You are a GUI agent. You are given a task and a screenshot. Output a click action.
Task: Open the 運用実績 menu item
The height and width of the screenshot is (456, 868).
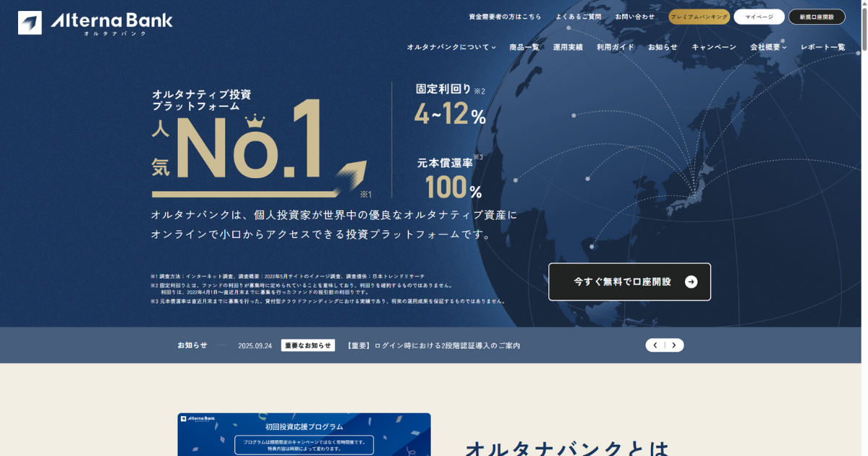click(568, 47)
